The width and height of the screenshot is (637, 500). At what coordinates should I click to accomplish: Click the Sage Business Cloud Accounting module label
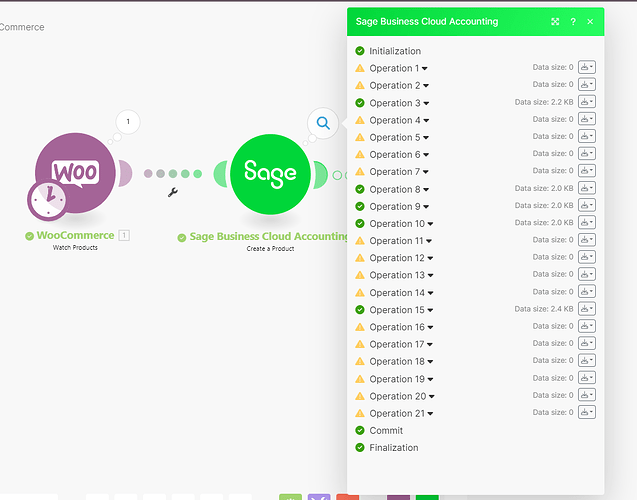[x=268, y=236]
